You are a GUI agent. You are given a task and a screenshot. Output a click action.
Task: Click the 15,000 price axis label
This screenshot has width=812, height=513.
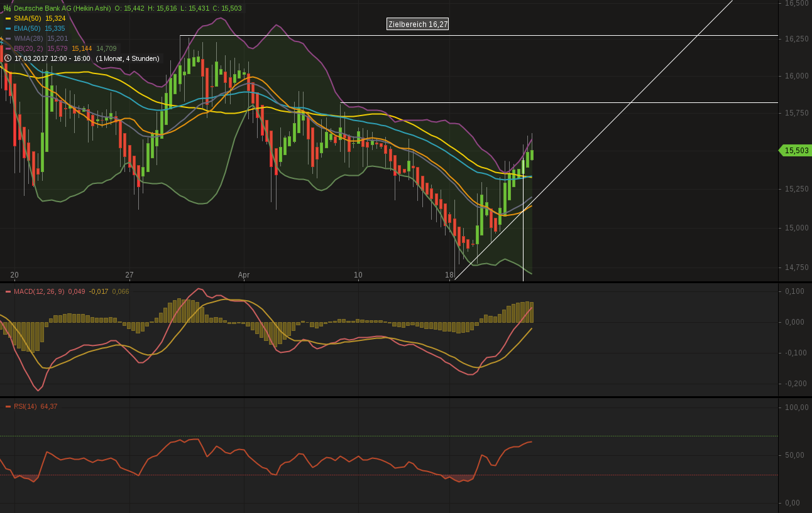797,228
